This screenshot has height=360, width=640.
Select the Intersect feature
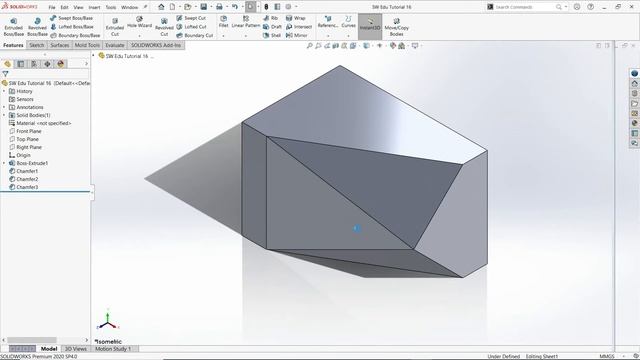[299, 27]
